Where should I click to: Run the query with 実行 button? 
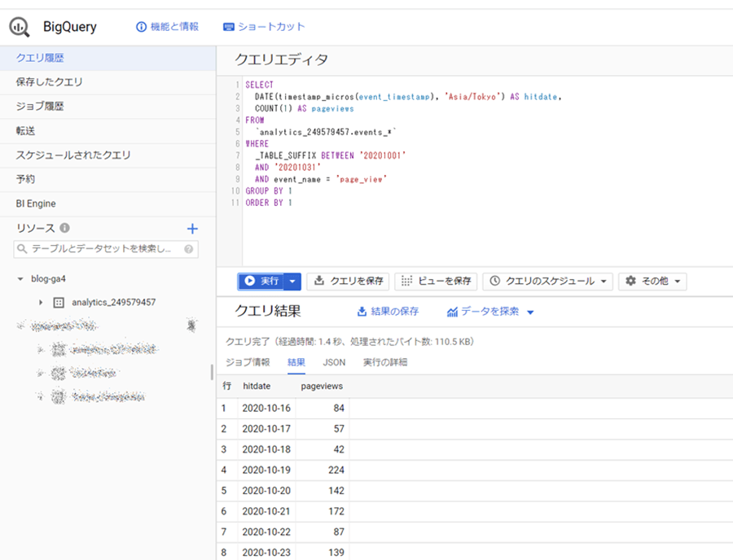click(261, 281)
